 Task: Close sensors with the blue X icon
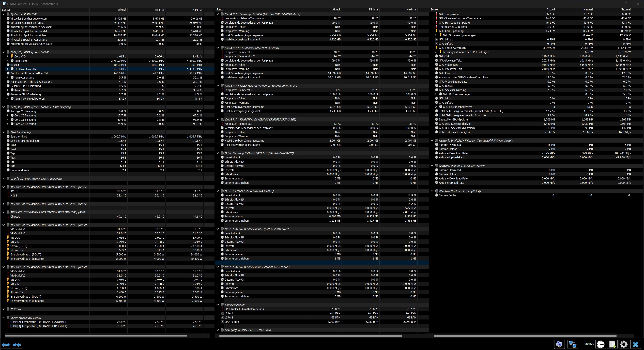636,344
